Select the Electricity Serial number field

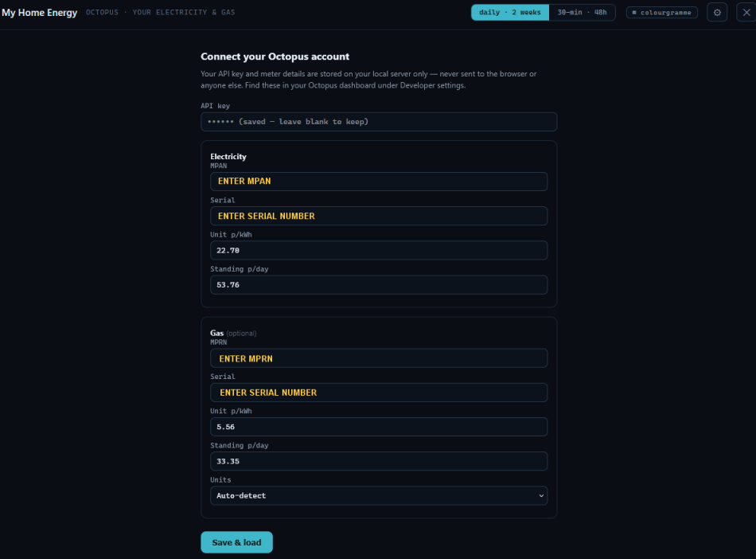[x=379, y=216]
